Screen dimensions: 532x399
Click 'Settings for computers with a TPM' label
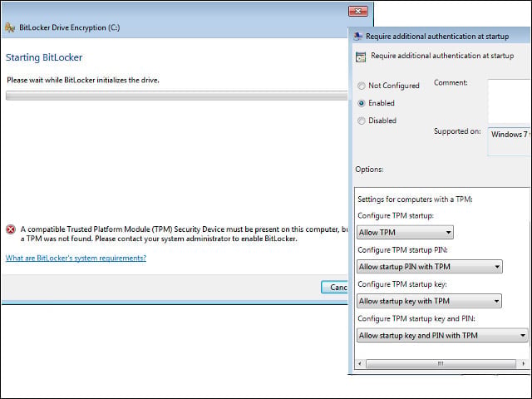pos(415,199)
